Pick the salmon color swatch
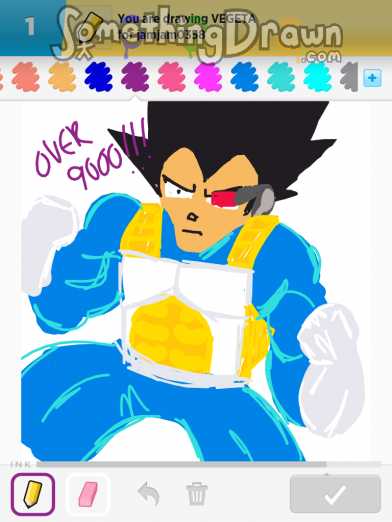Viewport: 392px width, 522px height. click(26, 77)
